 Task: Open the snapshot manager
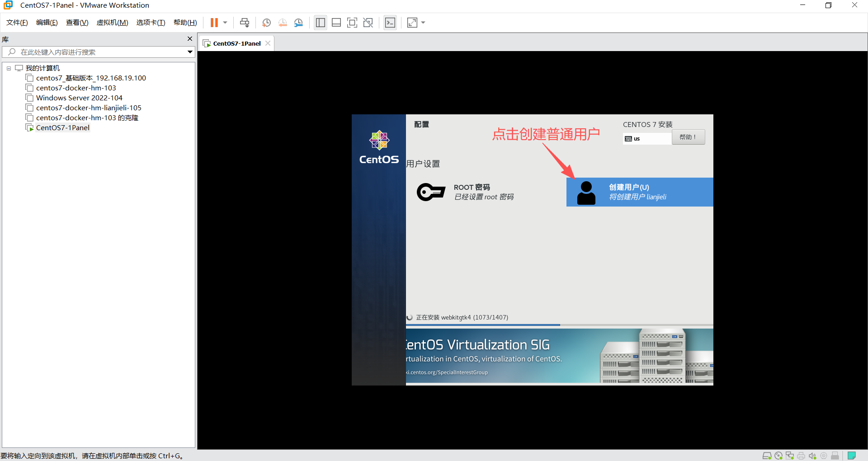tap(298, 23)
